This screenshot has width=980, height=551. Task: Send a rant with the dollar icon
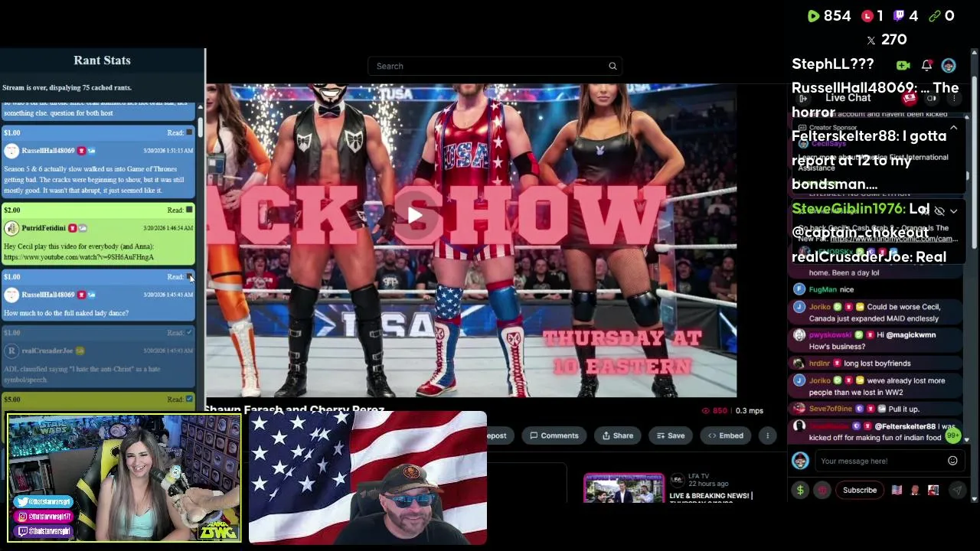coord(800,490)
